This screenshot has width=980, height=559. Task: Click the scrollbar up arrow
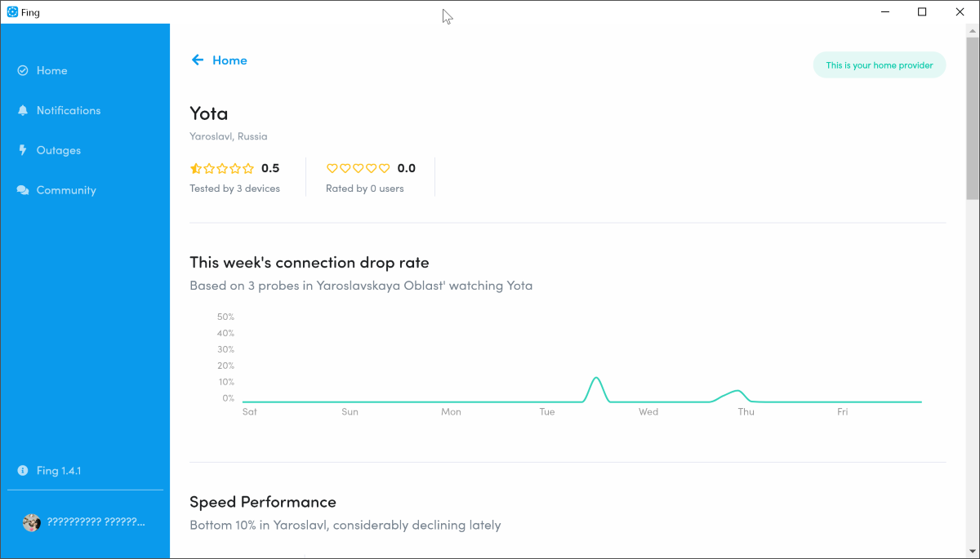click(x=973, y=30)
